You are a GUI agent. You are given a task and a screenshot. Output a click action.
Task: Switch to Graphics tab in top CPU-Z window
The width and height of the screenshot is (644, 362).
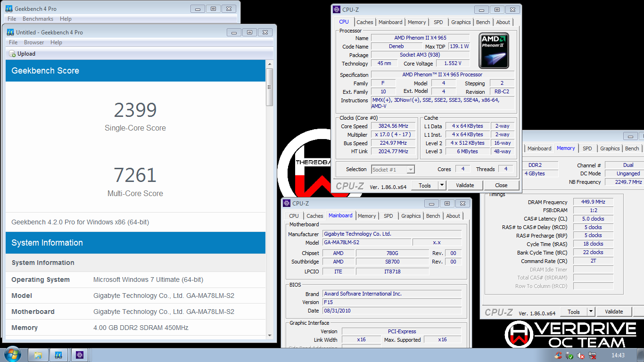click(461, 22)
